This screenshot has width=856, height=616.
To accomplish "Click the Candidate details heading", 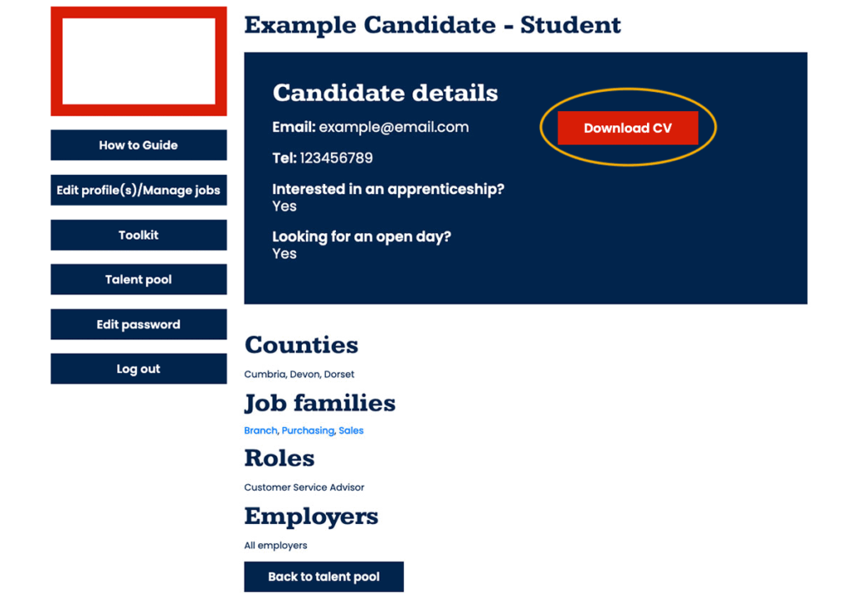I will 385,93.
